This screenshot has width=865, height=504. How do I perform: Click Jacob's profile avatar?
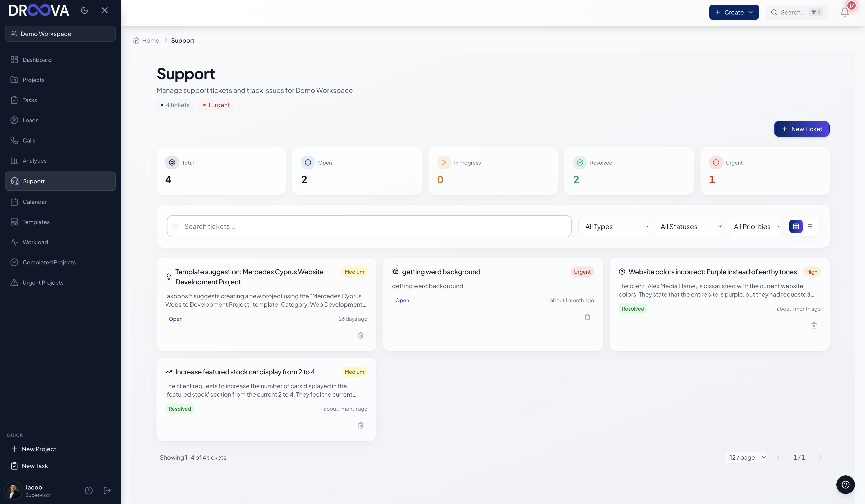[x=14, y=491]
